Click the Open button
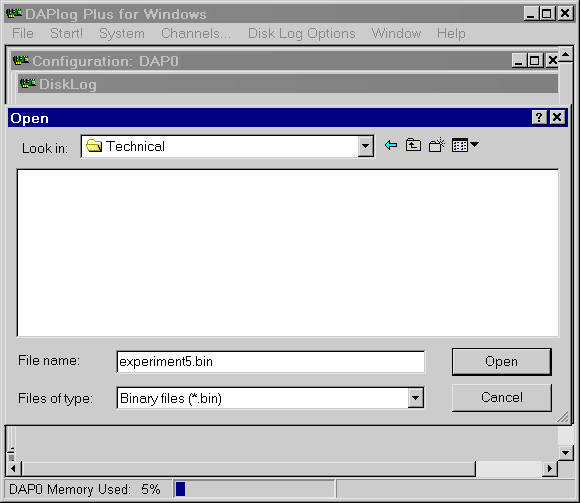Screen dimensions: 580x503 [x=502, y=362]
